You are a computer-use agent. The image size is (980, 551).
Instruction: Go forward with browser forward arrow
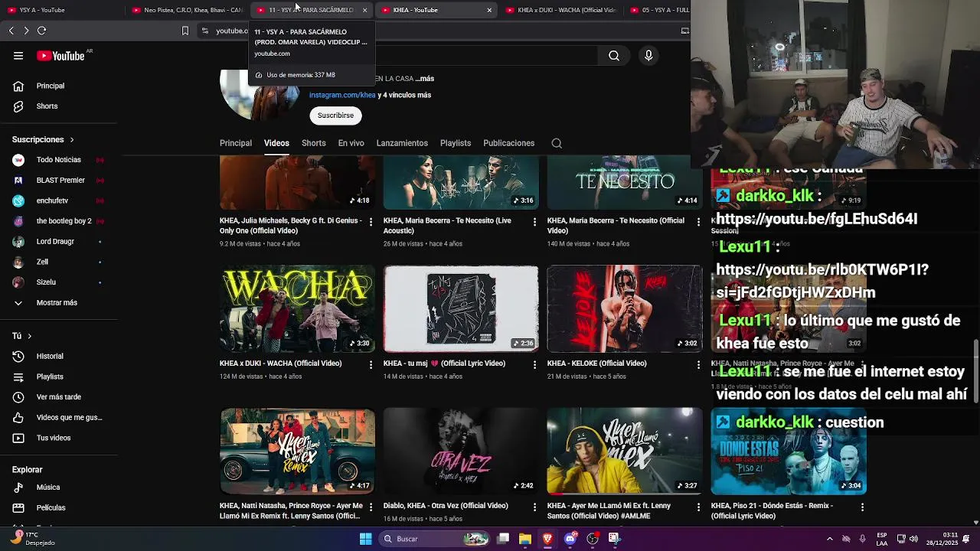(26, 31)
